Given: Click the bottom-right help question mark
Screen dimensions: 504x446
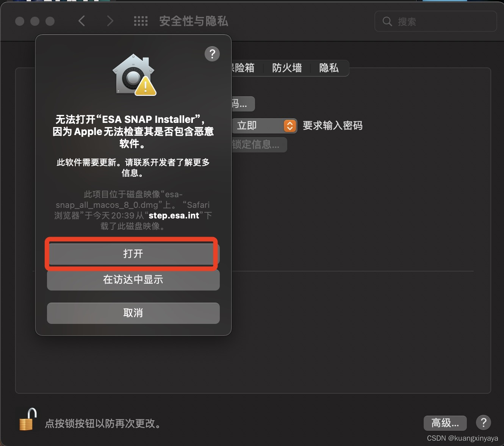Looking at the screenshot, I should click(x=484, y=422).
